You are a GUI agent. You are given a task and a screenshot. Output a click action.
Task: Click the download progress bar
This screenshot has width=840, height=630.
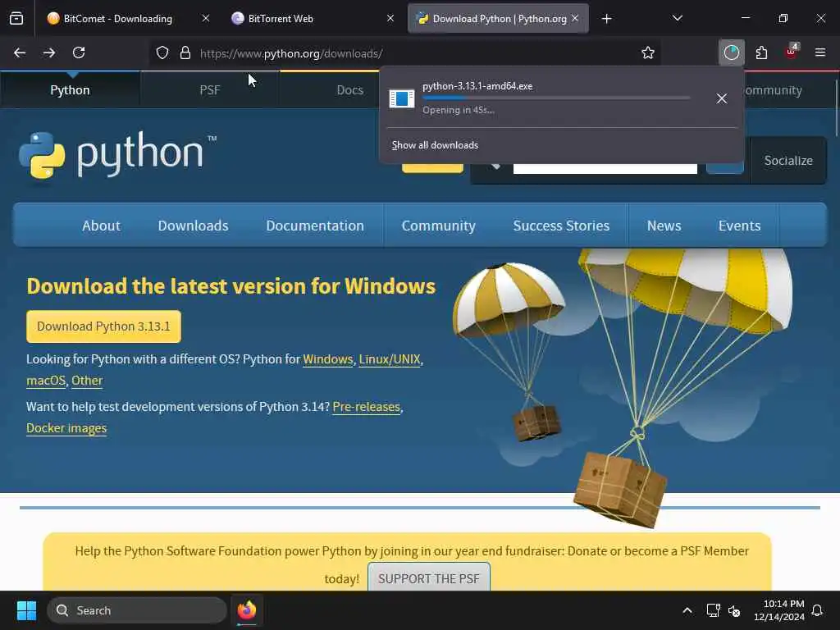tap(556, 98)
